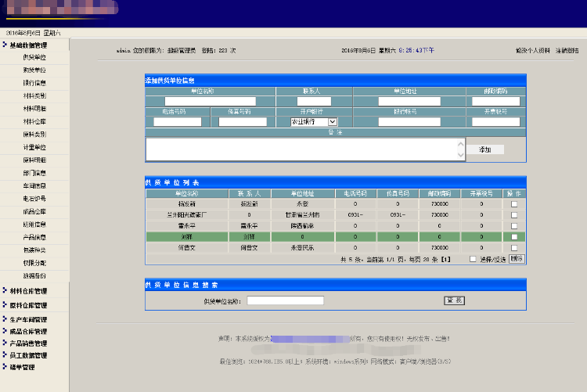This screenshot has width=587, height=392.
Task: Open the 成品仓库 sidebar item
Action: click(x=34, y=211)
